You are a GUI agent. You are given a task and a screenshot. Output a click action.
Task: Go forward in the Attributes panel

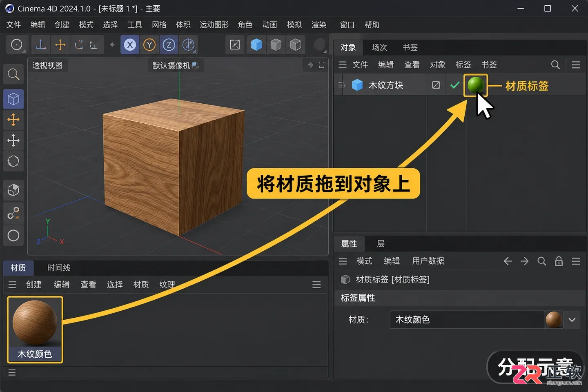coord(525,261)
